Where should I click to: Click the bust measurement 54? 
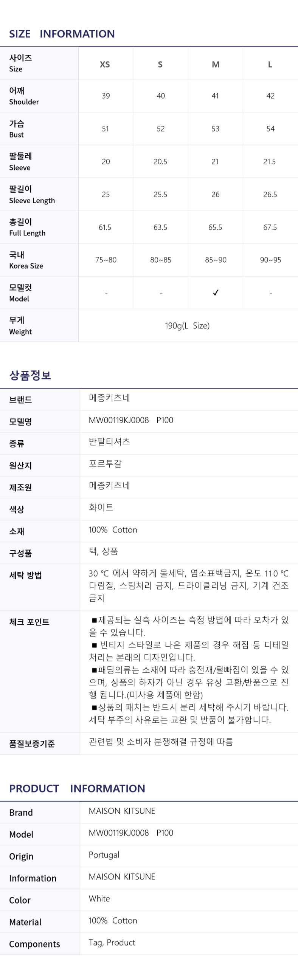tap(270, 128)
